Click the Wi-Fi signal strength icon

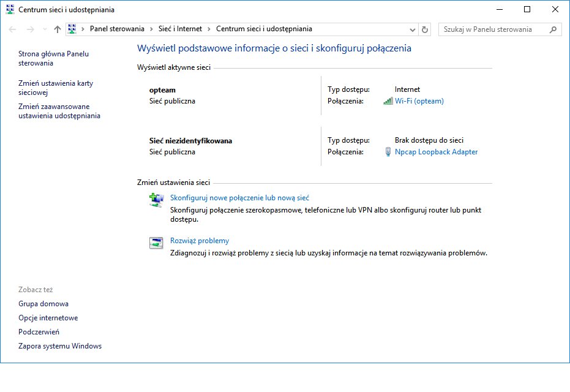pyautogui.click(x=388, y=101)
